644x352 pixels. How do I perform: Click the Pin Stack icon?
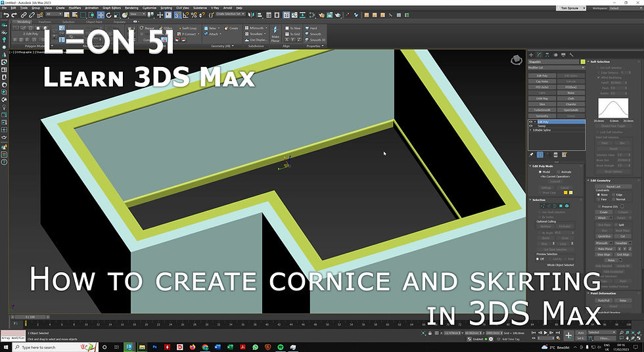click(x=532, y=155)
